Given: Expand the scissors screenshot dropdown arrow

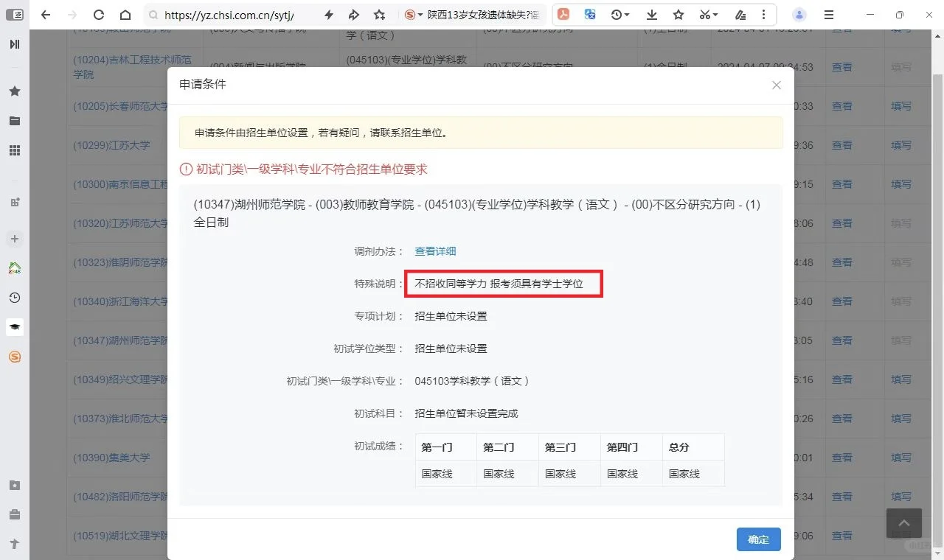Looking at the screenshot, I should tap(715, 15).
